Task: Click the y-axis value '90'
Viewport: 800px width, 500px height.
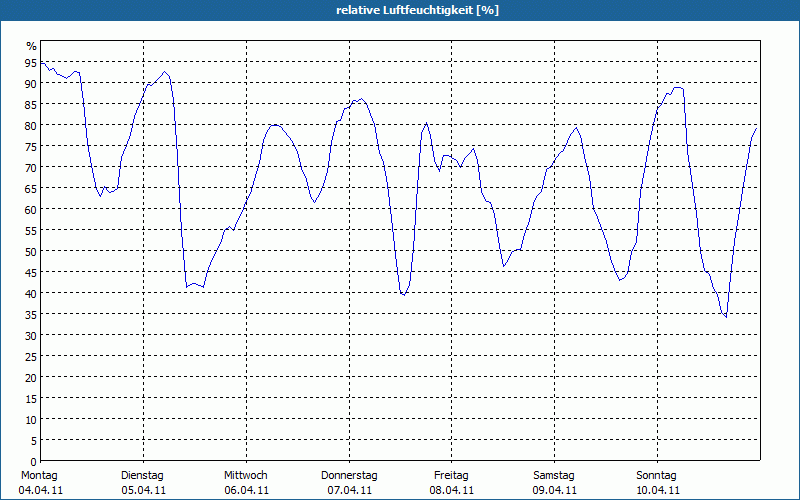Action: [x=31, y=84]
